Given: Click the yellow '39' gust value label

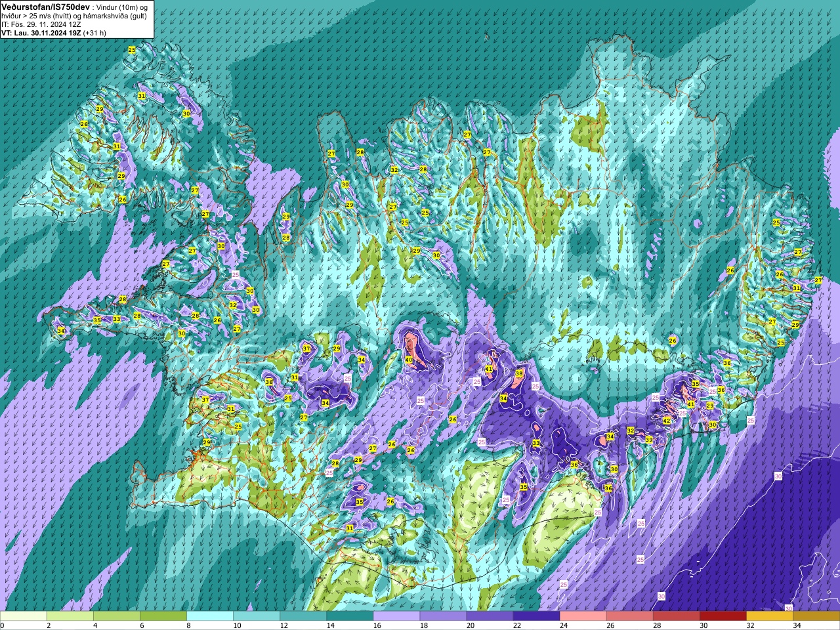Looking at the screenshot, I should coord(649,440).
